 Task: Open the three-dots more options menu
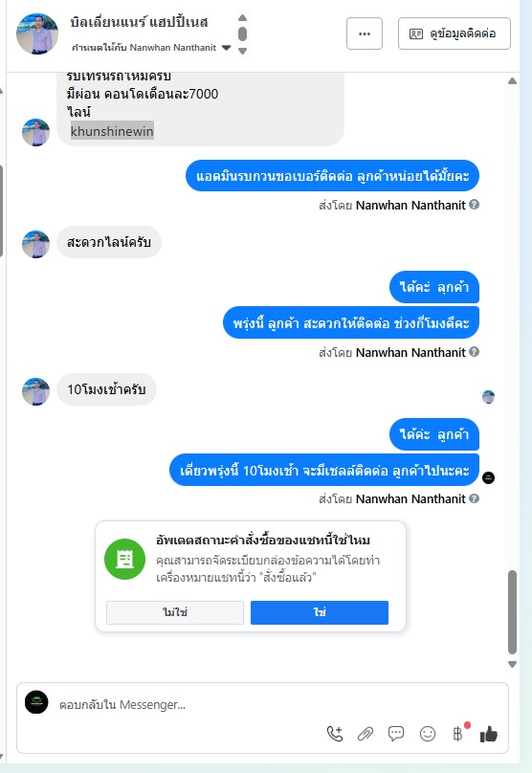coord(365,33)
